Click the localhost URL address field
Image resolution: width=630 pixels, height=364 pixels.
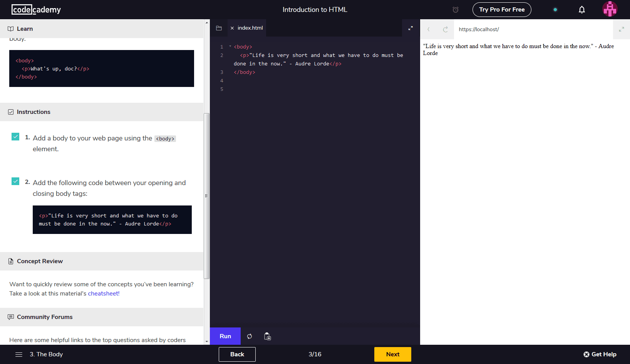(531, 29)
